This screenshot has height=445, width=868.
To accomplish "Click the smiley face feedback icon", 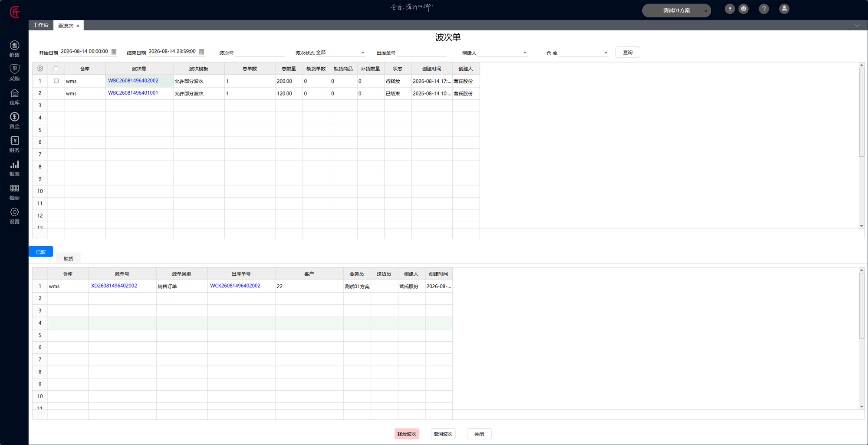I will click(743, 9).
